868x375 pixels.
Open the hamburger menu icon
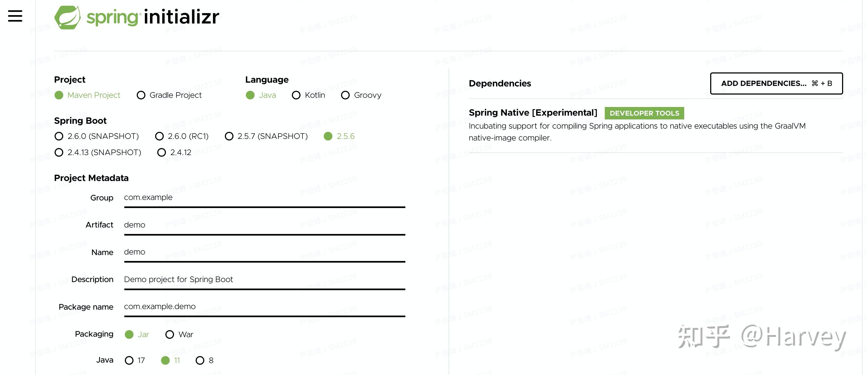pyautogui.click(x=15, y=16)
